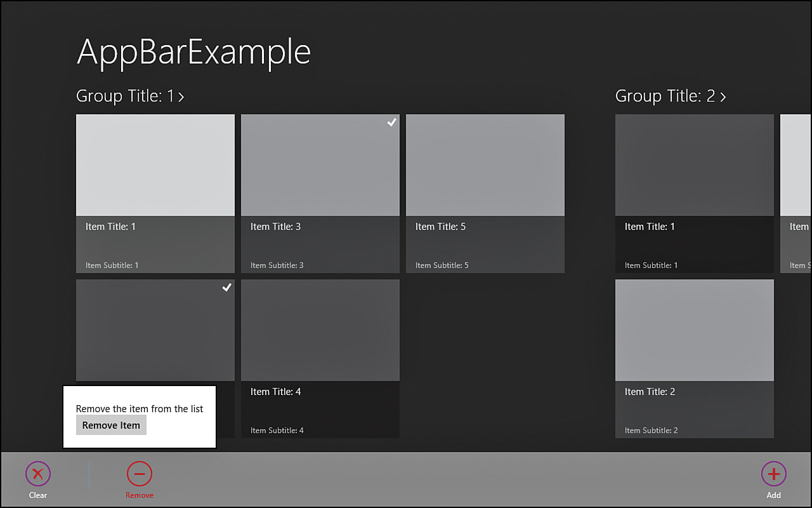Click the Item Subtitle: 3 text

pos(277,265)
